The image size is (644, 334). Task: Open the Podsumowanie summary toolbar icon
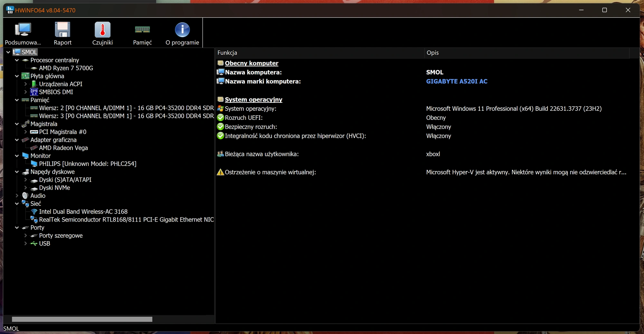[23, 30]
